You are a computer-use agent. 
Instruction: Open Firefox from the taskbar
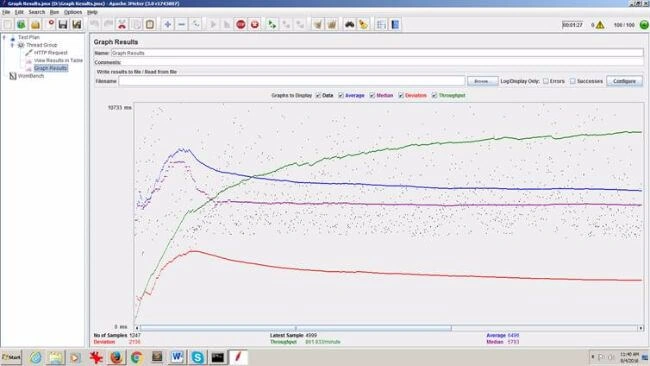(x=116, y=357)
